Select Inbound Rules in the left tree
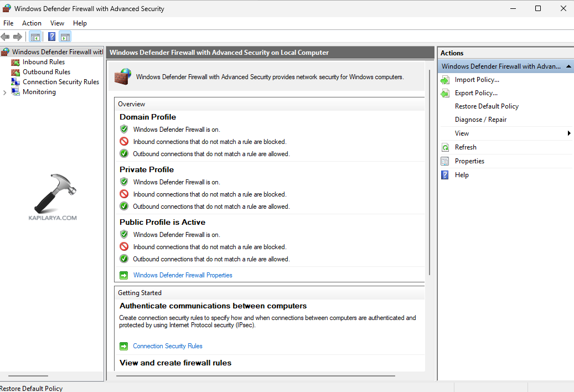The height and width of the screenshot is (392, 574). coord(43,62)
